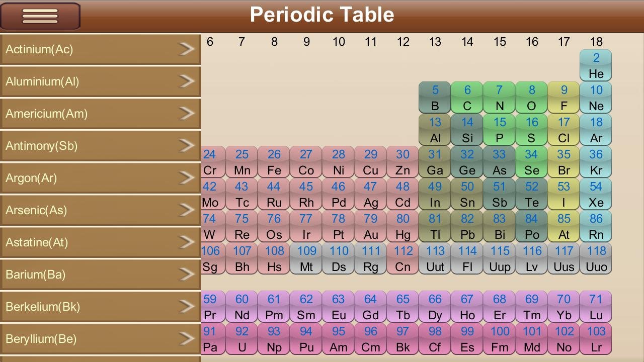This screenshot has width=644, height=362.
Task: Select the Molybdenum (Mo) element tile
Action: coord(213,194)
